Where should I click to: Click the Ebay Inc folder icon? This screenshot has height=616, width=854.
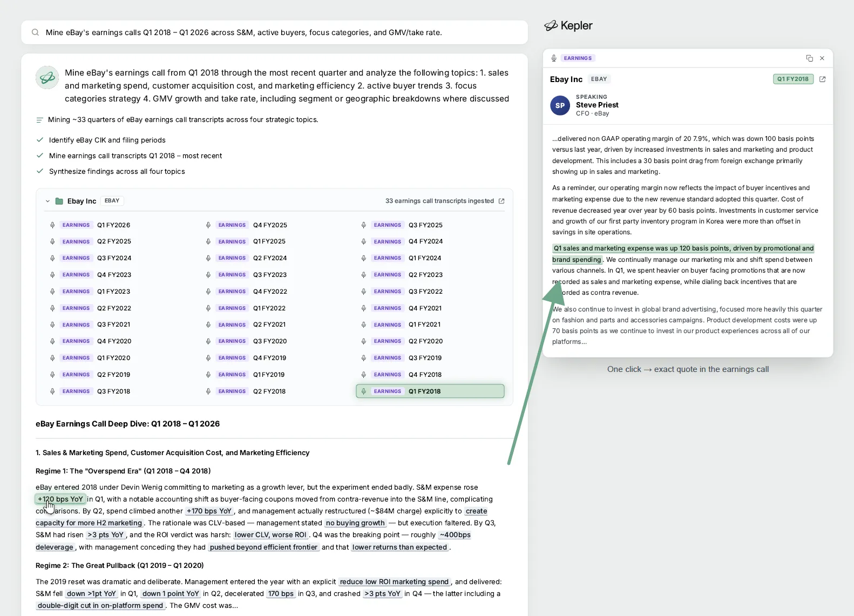tap(59, 201)
